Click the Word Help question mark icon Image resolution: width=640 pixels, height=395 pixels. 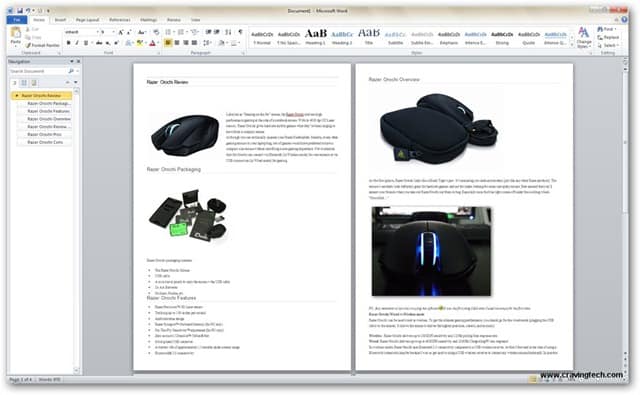click(624, 20)
